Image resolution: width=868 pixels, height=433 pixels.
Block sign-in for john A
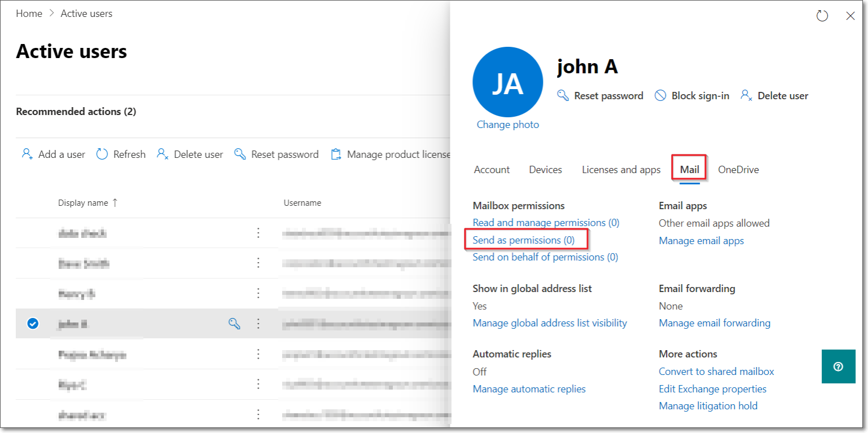692,96
